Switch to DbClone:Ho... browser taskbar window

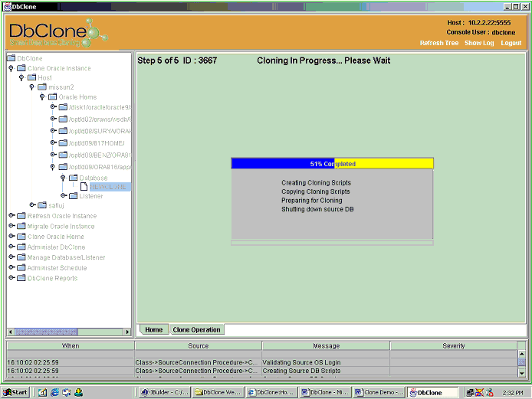(x=272, y=392)
